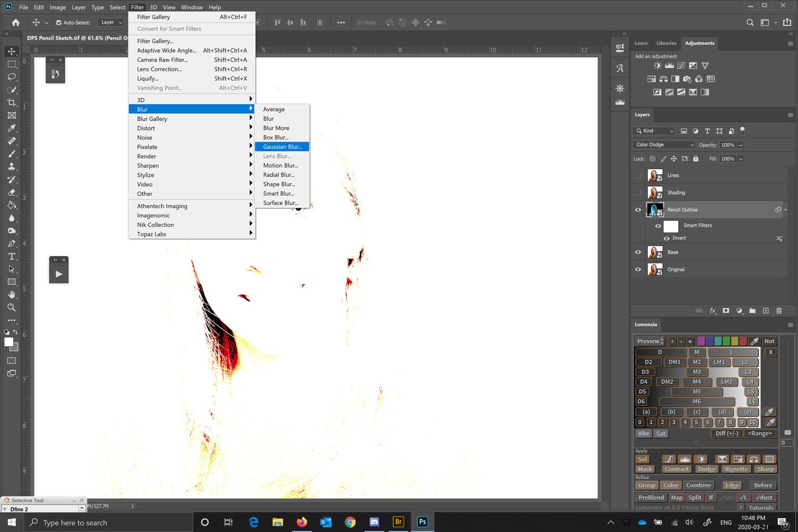Open the Color Dodge blend mode dropdown
The height and width of the screenshot is (532, 798).
663,144
